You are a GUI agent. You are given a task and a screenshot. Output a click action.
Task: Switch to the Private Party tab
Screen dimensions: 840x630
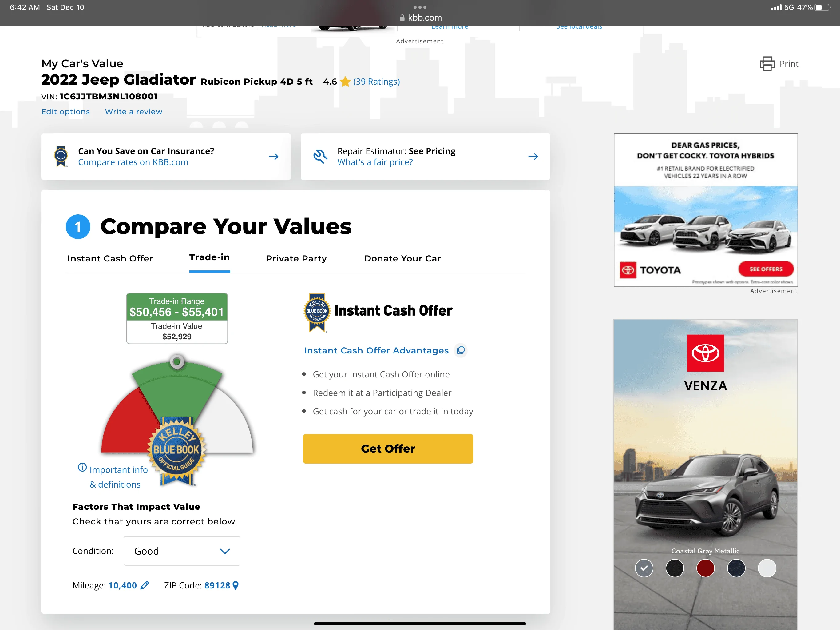click(x=297, y=258)
